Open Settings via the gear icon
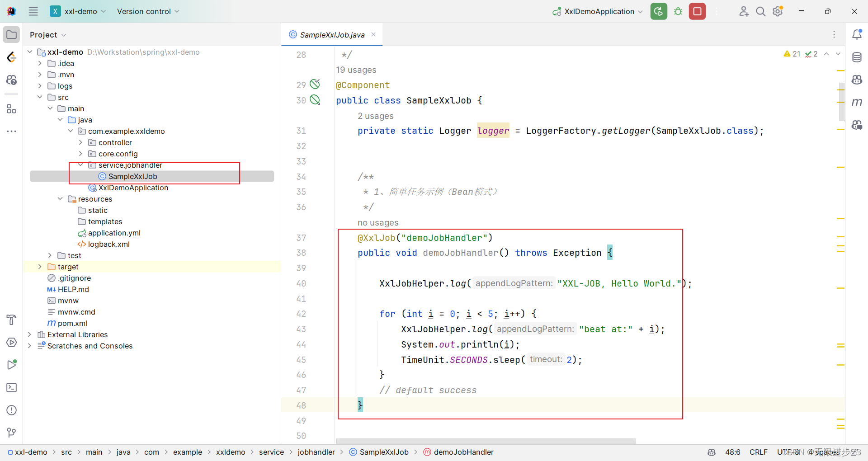 778,11
